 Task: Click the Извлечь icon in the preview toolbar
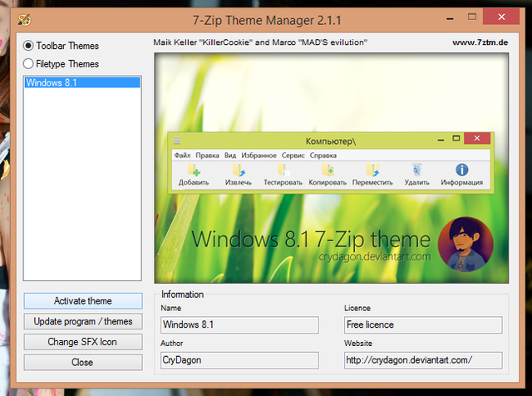click(x=239, y=170)
